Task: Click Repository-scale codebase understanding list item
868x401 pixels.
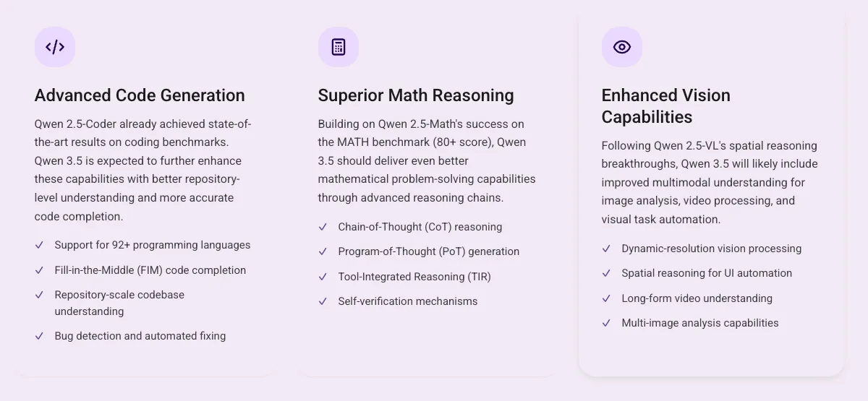Action: point(119,303)
